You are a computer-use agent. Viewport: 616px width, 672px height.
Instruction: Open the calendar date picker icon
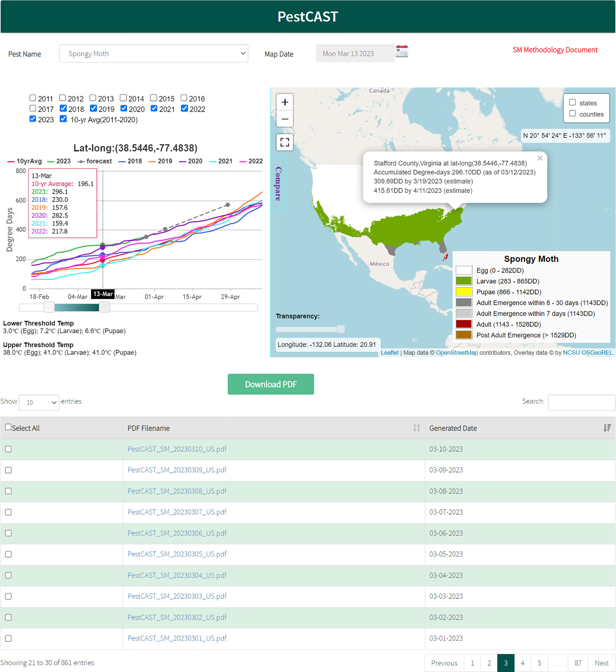[401, 51]
